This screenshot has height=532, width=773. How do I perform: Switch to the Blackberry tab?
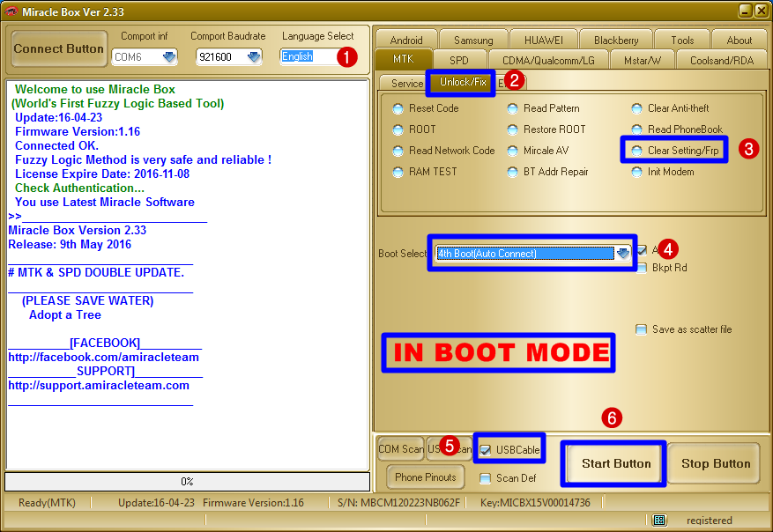pos(616,40)
